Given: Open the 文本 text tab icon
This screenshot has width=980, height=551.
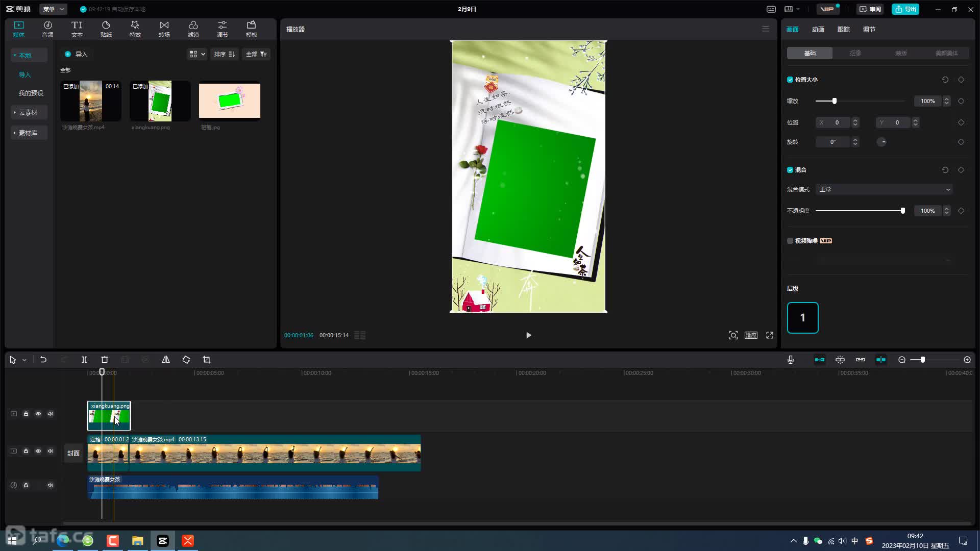Looking at the screenshot, I should (x=77, y=29).
